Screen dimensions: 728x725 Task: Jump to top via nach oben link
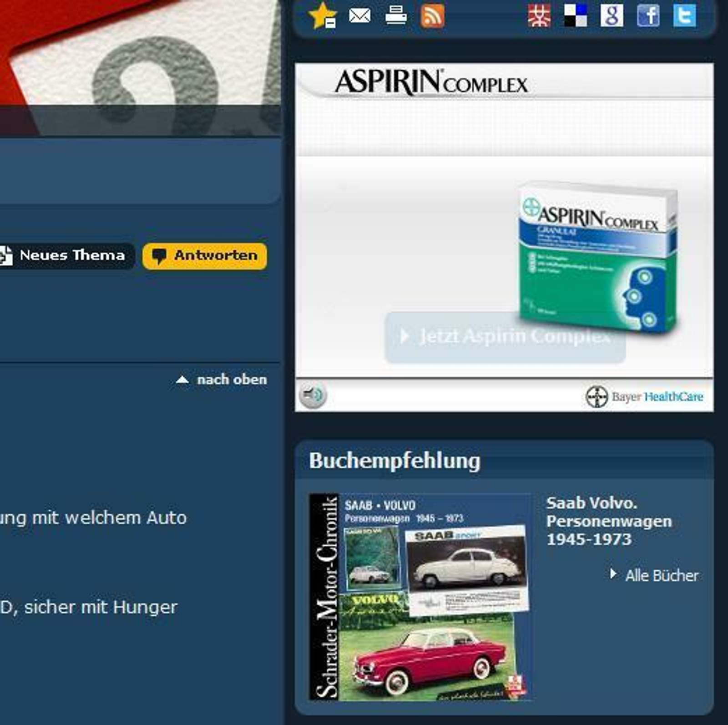pos(222,380)
